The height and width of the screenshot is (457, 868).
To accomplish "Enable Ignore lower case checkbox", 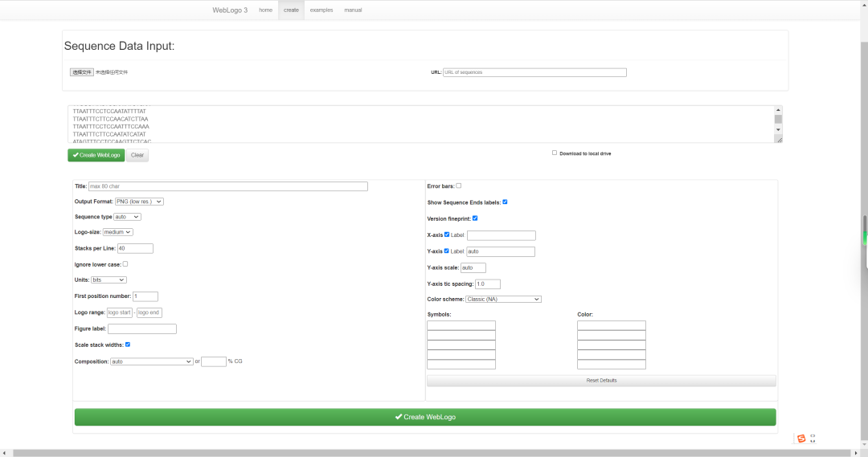I will pyautogui.click(x=125, y=264).
